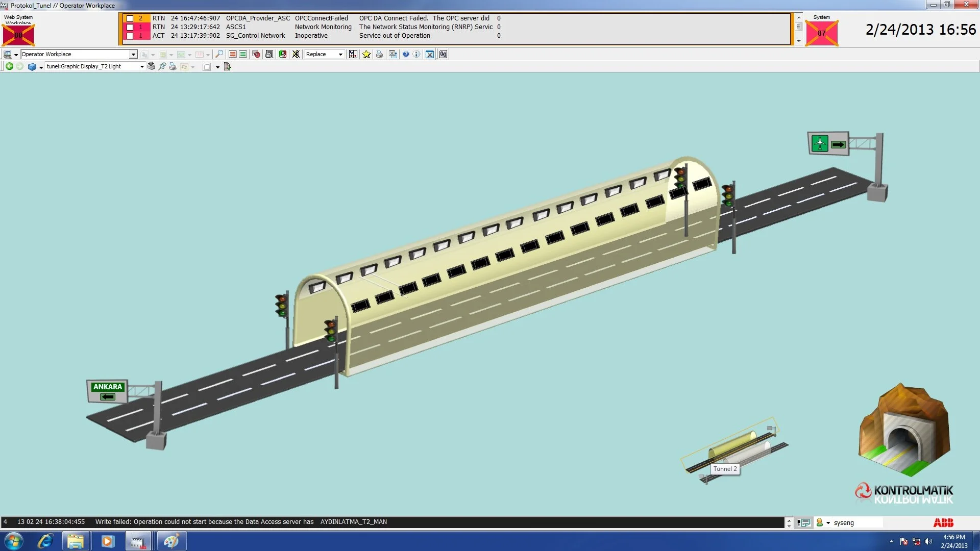This screenshot has width=980, height=551.
Task: Click the magnifier find tool icon
Action: tap(219, 54)
